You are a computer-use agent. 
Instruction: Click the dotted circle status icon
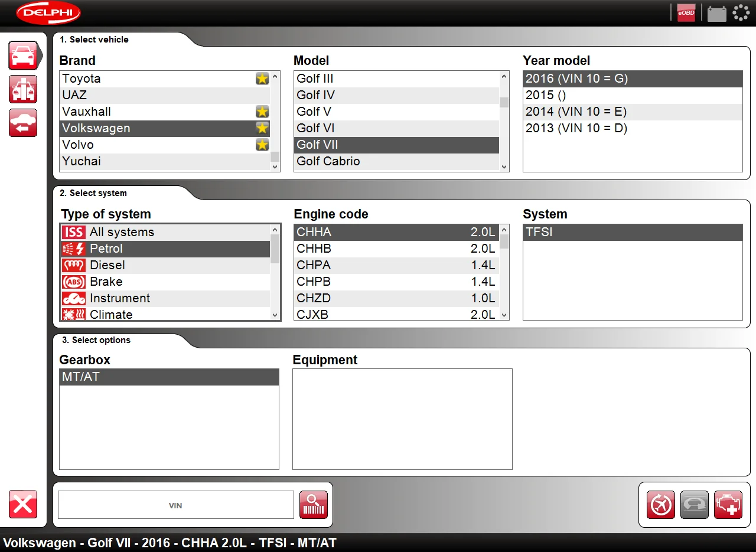pyautogui.click(x=741, y=13)
